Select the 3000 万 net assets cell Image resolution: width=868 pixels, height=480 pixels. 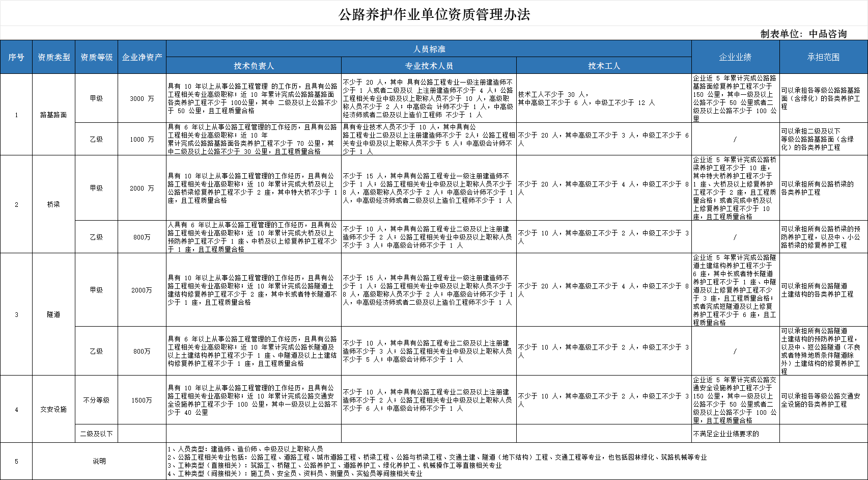tap(142, 98)
